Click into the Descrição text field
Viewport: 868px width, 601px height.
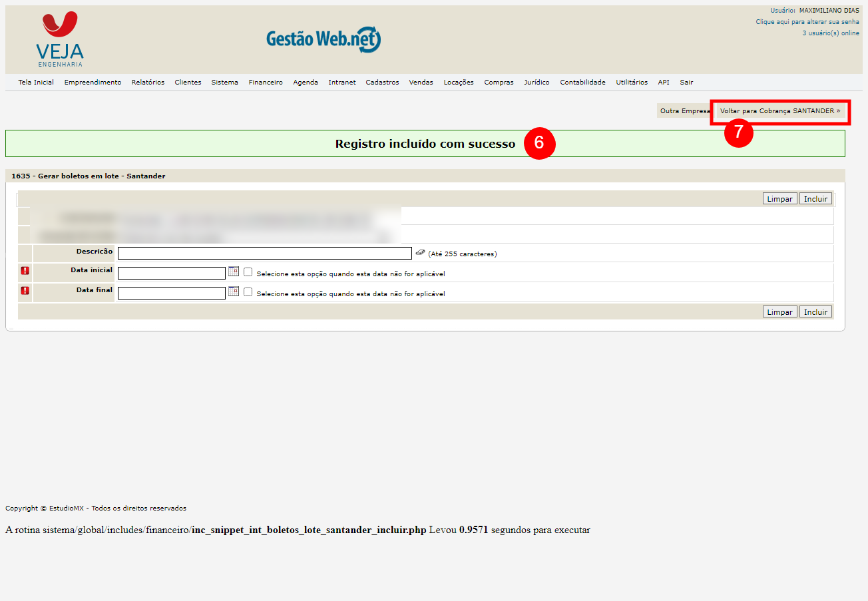(264, 254)
